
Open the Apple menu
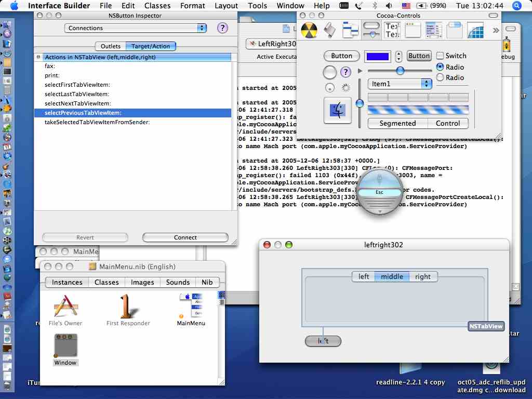[x=14, y=6]
